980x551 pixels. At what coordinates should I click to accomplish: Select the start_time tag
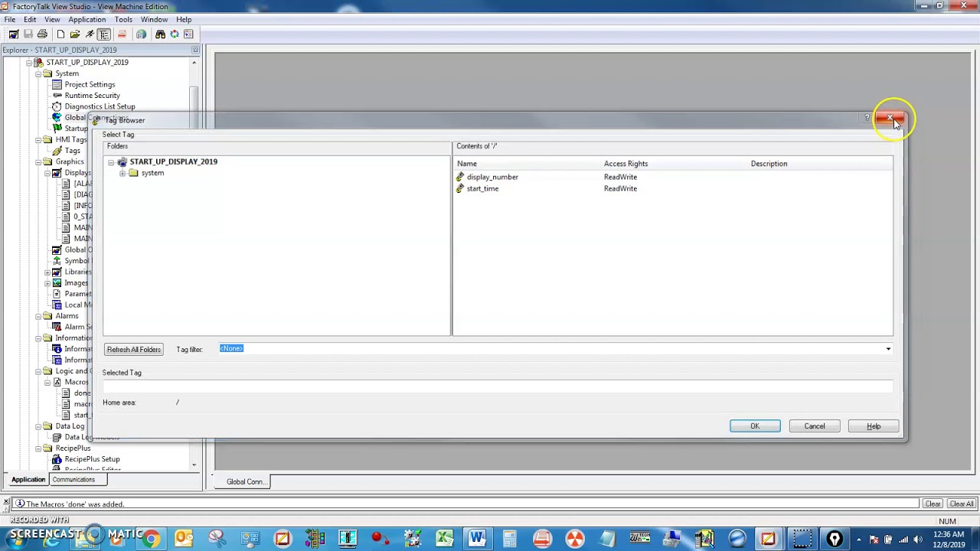click(482, 188)
